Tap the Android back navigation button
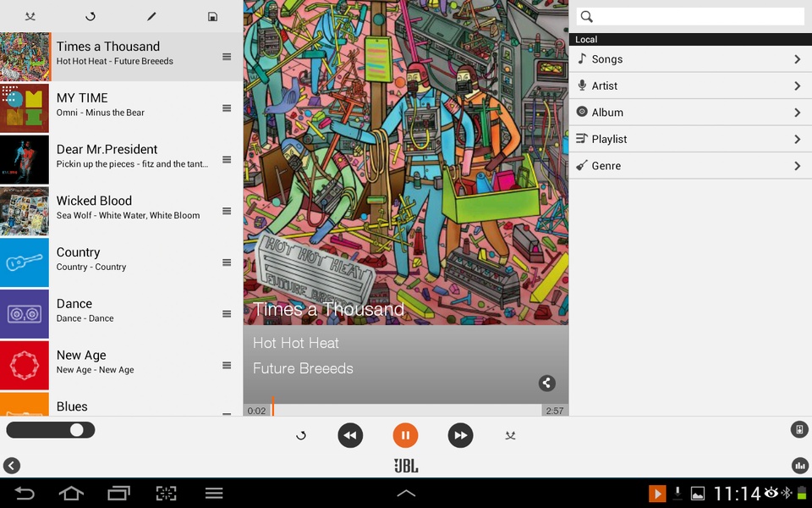Viewport: 812px width, 508px height. click(x=24, y=493)
